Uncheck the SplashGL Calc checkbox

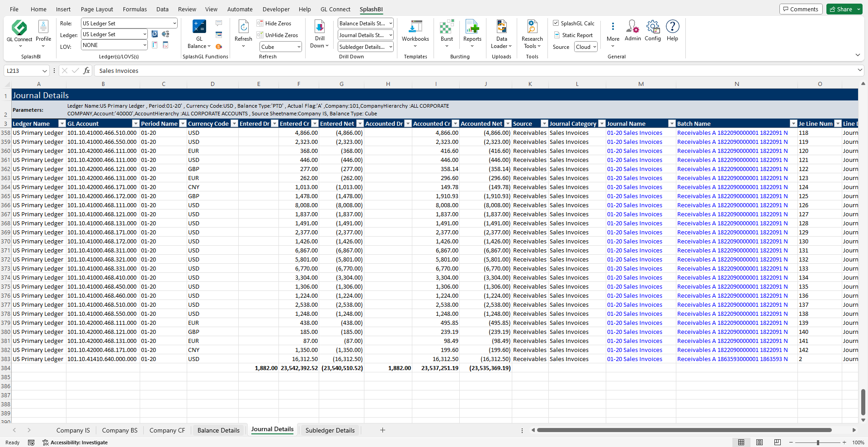click(x=556, y=23)
